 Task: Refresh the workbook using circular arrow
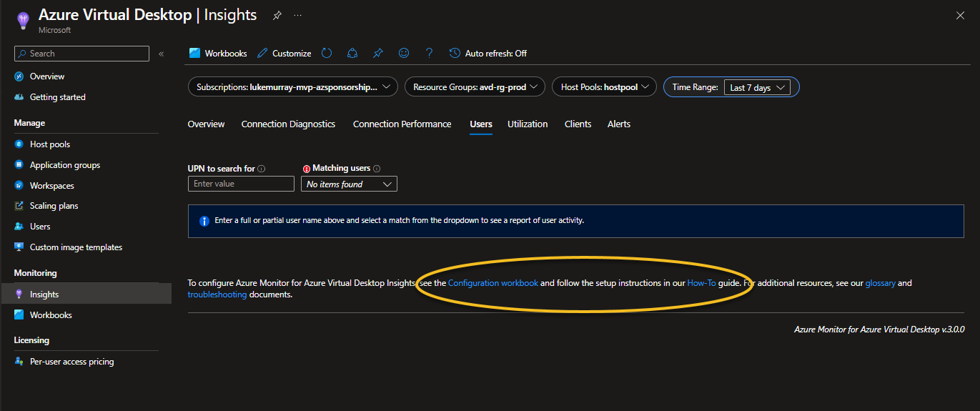(x=327, y=53)
